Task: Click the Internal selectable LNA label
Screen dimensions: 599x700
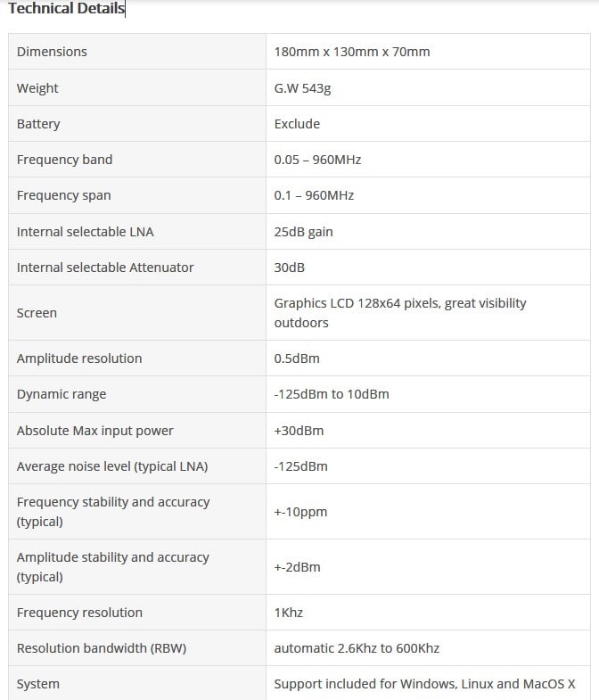Action: coord(85,232)
